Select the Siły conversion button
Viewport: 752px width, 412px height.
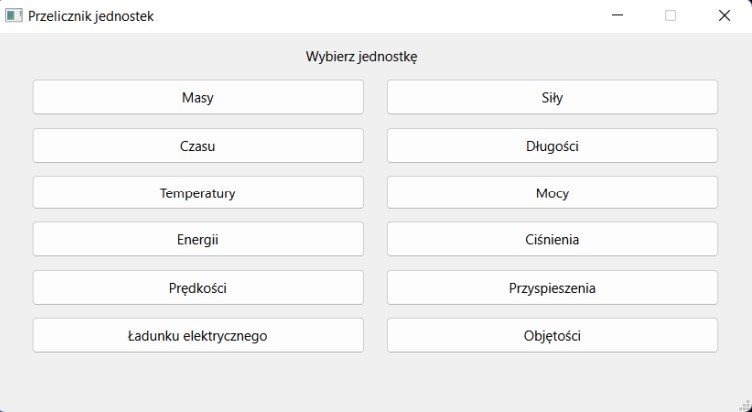552,97
